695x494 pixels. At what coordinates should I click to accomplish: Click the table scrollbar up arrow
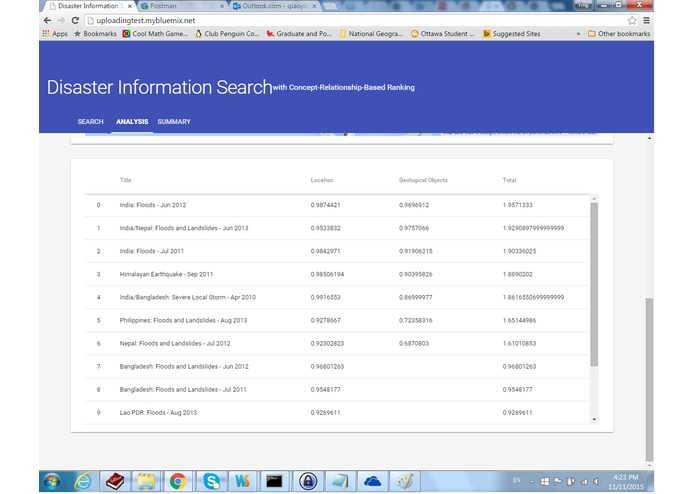(594, 198)
